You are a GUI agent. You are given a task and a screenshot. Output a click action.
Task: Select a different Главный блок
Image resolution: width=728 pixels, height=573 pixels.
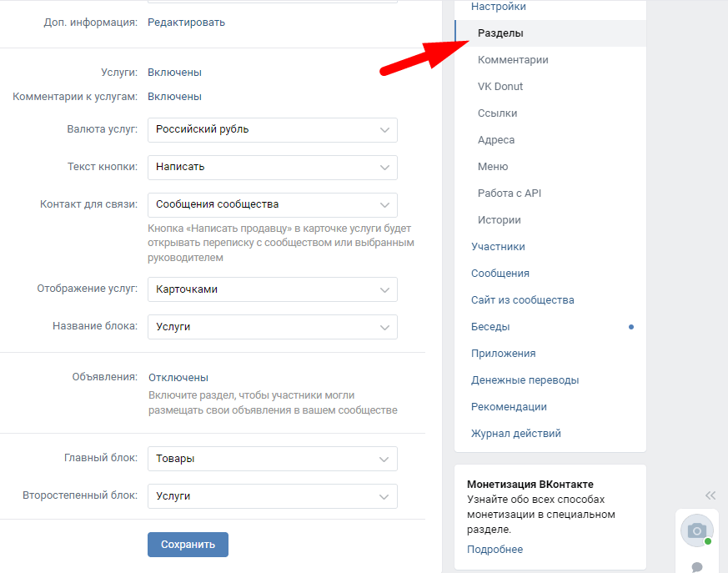coord(272,459)
